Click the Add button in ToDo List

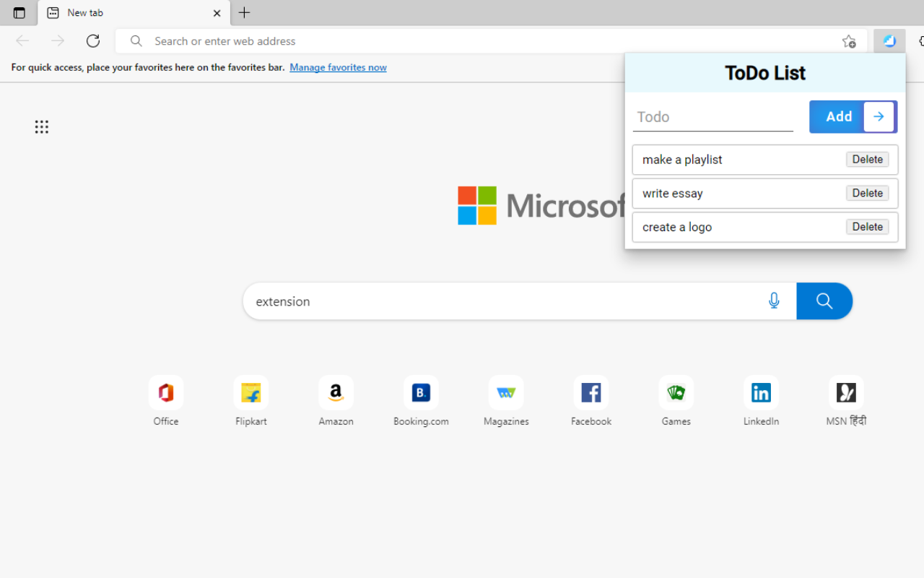[x=853, y=116]
